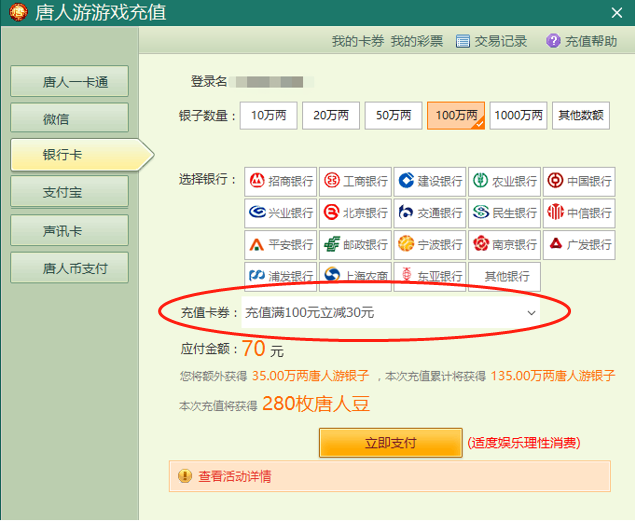The image size is (635, 521).
Task: Expand the 充值卡券 coupon dropdown
Action: pyautogui.click(x=531, y=313)
